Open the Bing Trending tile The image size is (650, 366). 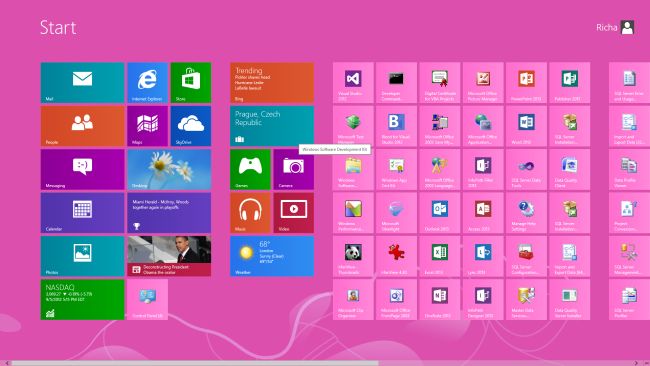(272, 82)
